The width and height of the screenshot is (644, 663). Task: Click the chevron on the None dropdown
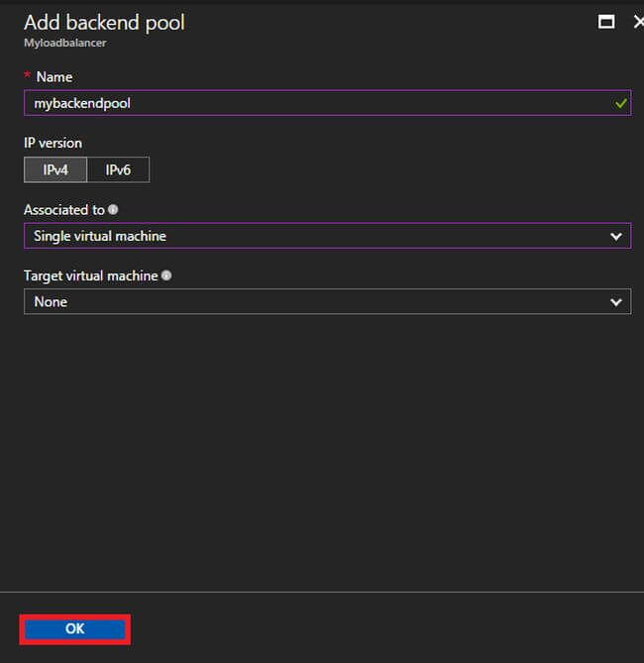[616, 301]
